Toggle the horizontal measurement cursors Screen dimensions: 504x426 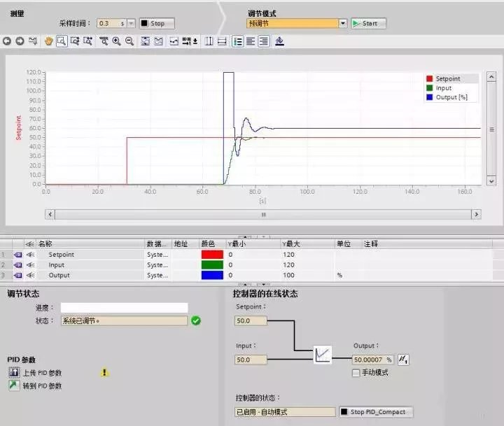click(222, 41)
